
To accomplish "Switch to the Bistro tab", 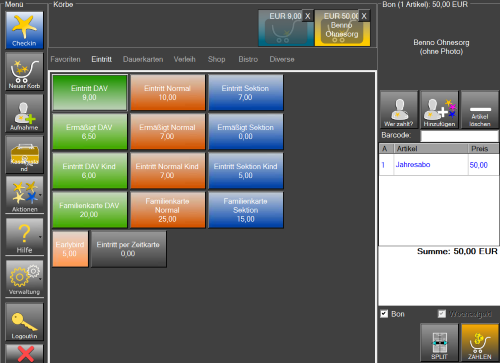I will (248, 59).
